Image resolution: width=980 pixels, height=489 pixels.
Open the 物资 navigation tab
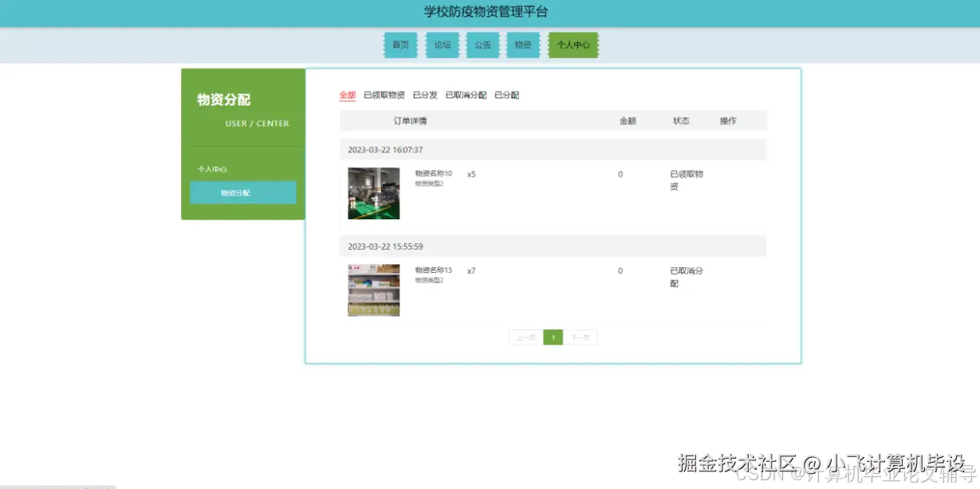coord(523,45)
